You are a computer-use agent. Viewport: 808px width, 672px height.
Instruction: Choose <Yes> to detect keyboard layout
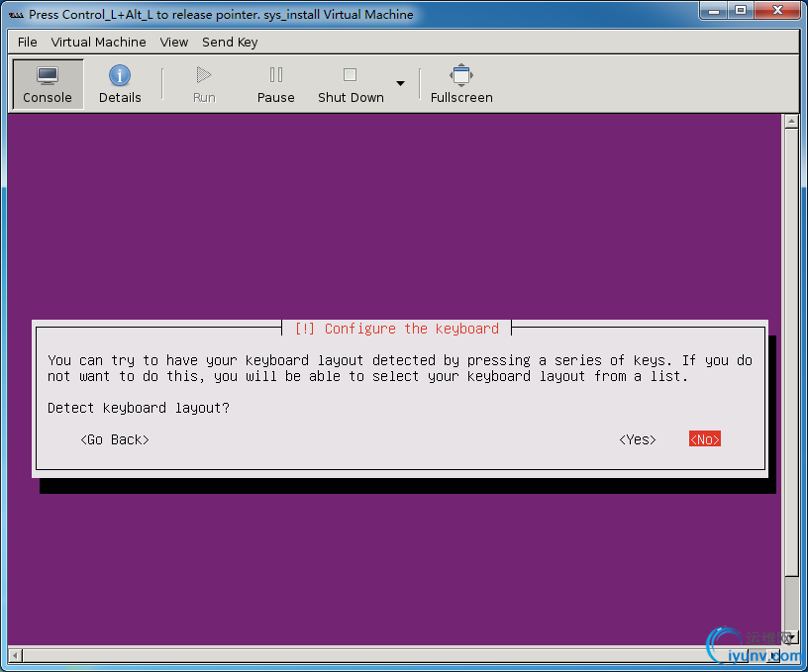638,439
